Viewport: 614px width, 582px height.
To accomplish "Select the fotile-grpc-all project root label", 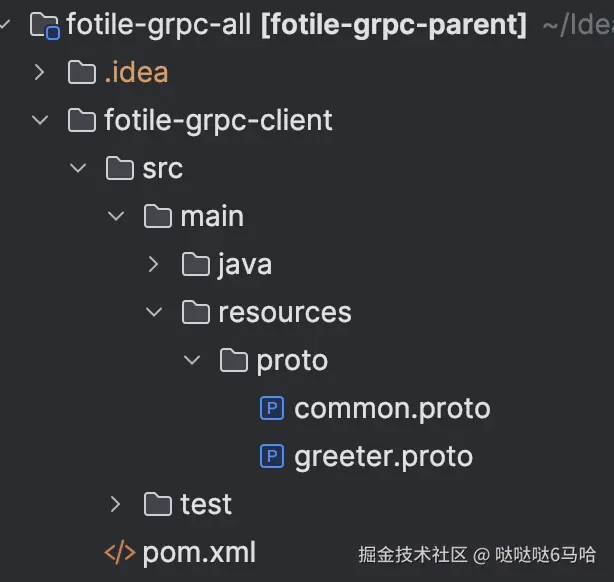I will click(158, 25).
